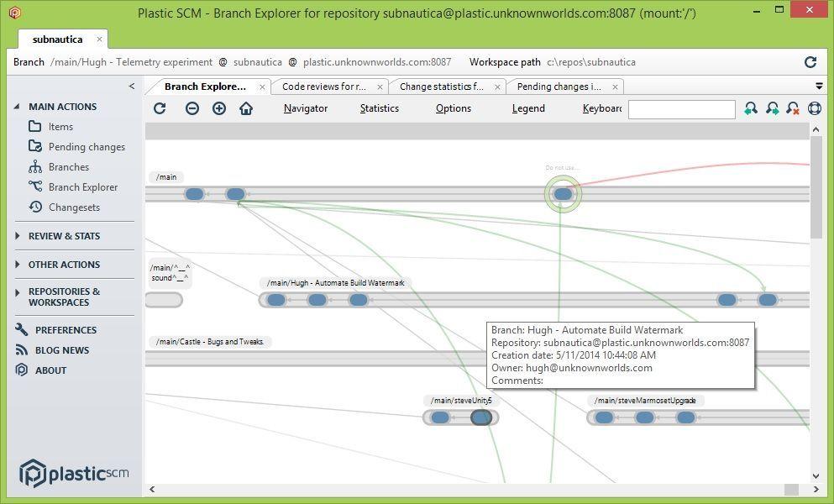
Task: Expand REPOSITORIES & WORKSPACES section
Action: (17, 292)
